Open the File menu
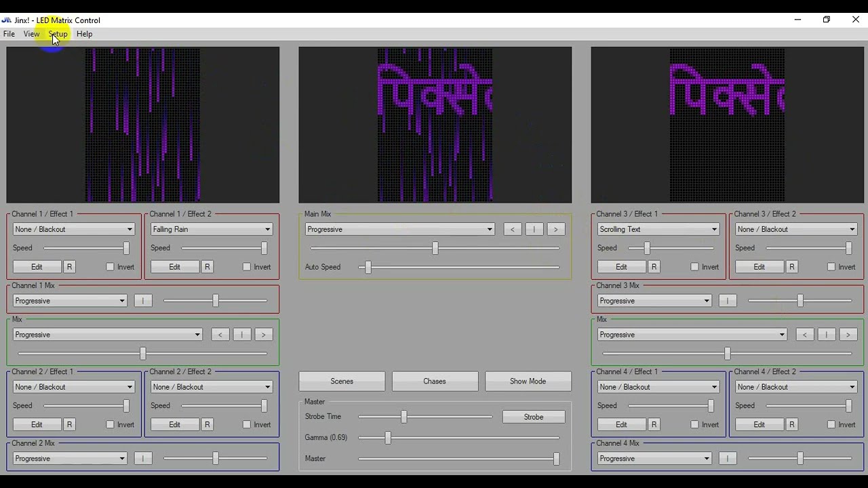868x488 pixels. (9, 34)
